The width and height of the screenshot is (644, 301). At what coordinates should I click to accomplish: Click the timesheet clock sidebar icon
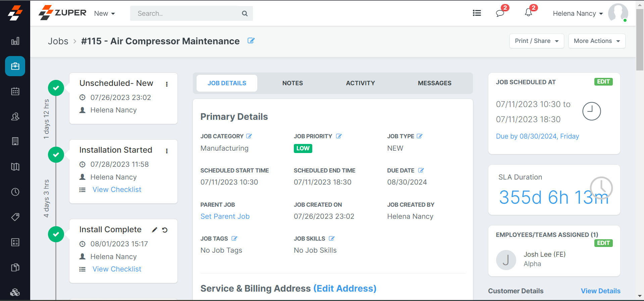(15, 192)
